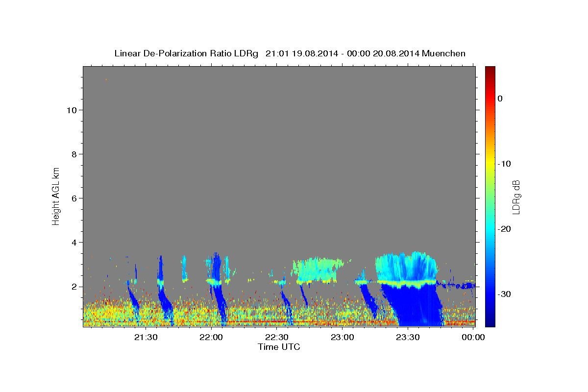Click the 23:00 time tick label
This screenshot has width=588, height=392.
[x=343, y=337]
